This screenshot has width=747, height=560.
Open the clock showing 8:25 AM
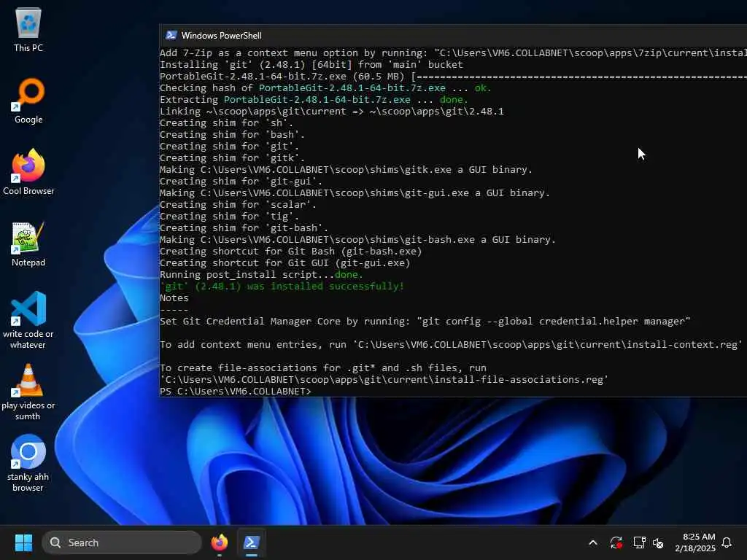pos(695,542)
